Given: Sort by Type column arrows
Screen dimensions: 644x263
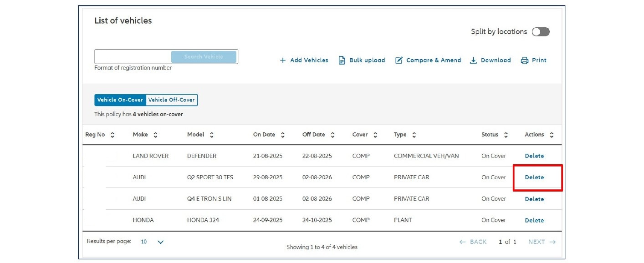Looking at the screenshot, I should [x=414, y=135].
